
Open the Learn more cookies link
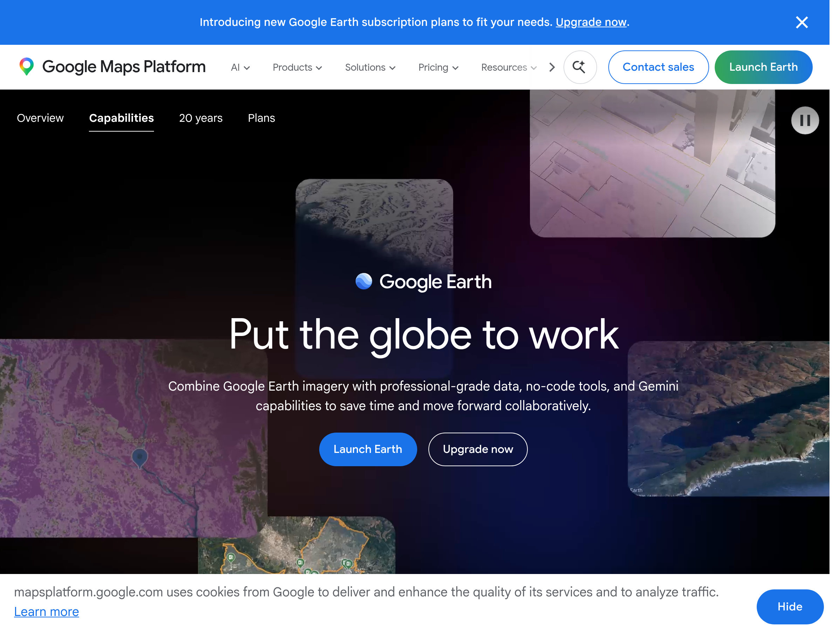pyautogui.click(x=46, y=611)
